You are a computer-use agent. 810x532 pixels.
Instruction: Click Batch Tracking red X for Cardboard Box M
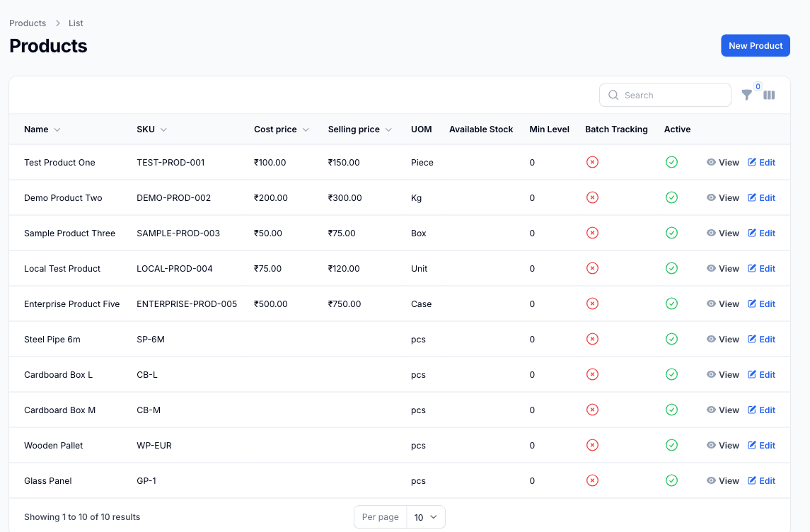pyautogui.click(x=593, y=410)
